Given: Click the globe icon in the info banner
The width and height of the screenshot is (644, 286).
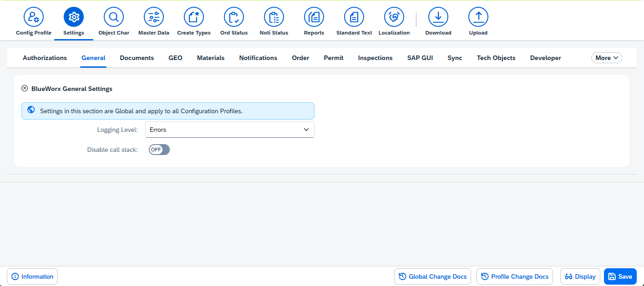Looking at the screenshot, I should click(x=31, y=110).
